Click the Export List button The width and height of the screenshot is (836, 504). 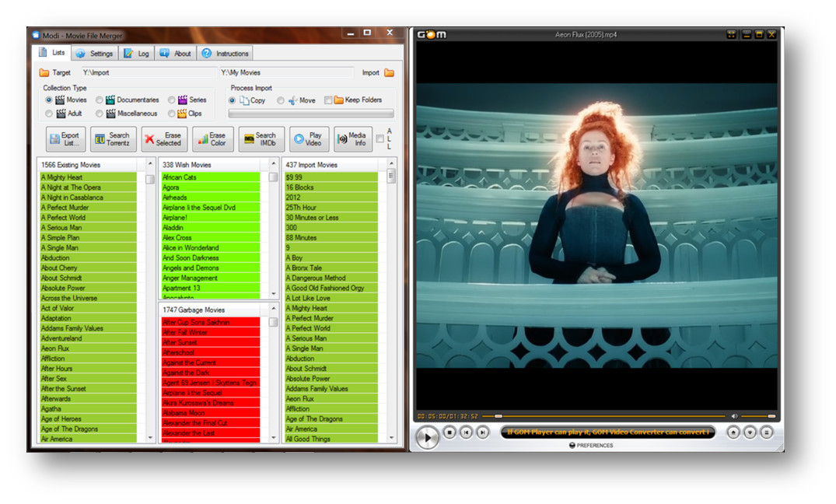(64, 139)
